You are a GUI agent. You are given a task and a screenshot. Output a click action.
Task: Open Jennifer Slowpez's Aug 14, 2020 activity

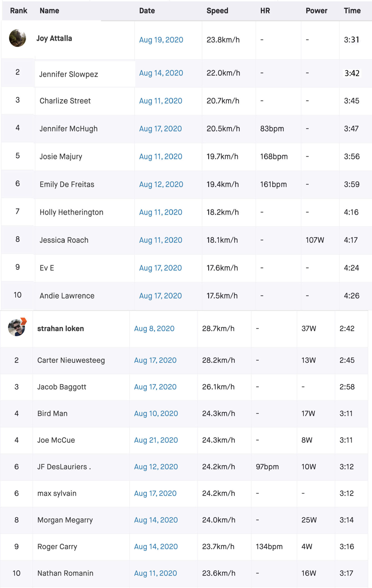(161, 73)
